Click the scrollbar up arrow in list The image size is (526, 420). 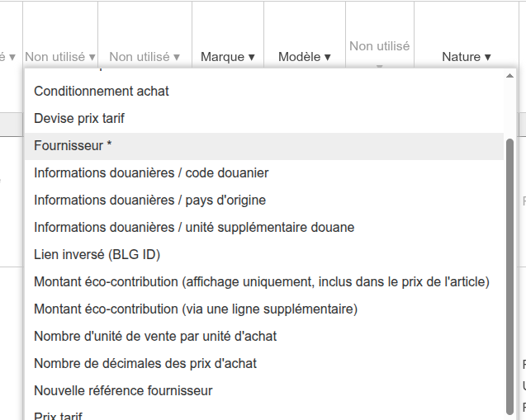pos(509,76)
